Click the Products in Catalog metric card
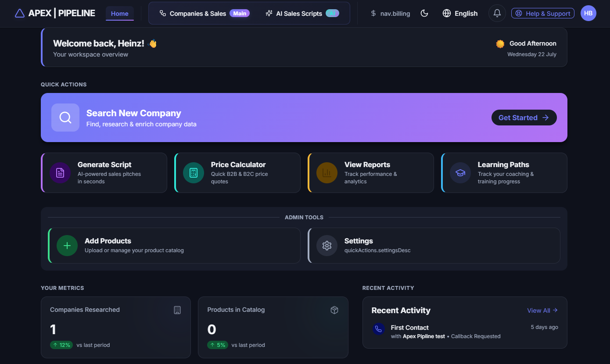The height and width of the screenshot is (364, 610). 273,327
